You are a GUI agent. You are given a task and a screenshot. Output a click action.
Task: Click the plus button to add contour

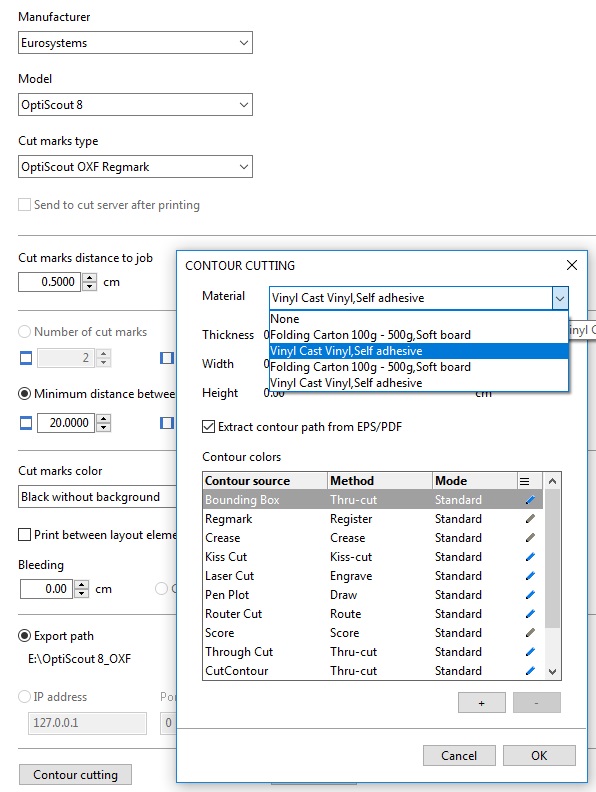coord(481,703)
